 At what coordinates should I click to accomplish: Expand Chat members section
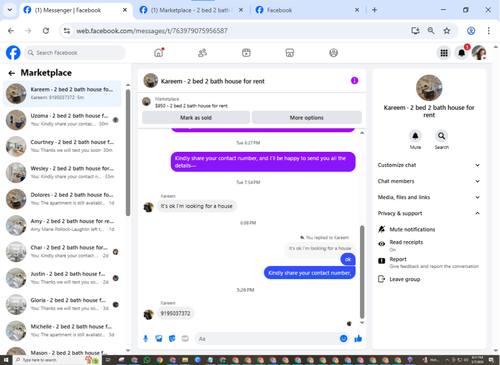(x=429, y=181)
